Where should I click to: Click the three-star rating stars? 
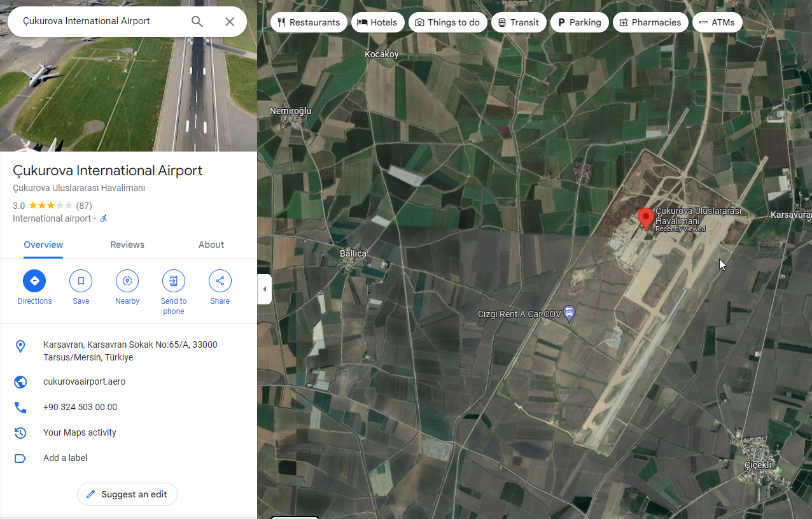(x=50, y=205)
